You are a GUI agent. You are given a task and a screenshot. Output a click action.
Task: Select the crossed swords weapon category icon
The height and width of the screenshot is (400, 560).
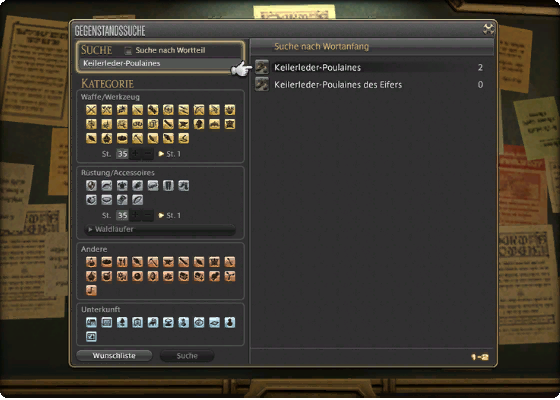(x=91, y=110)
